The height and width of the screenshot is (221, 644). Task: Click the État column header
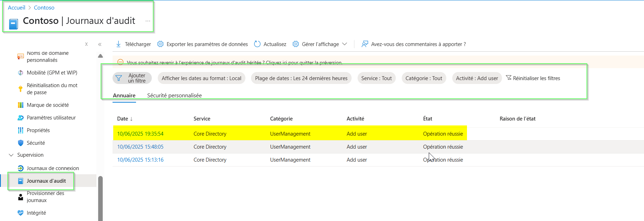click(x=427, y=119)
